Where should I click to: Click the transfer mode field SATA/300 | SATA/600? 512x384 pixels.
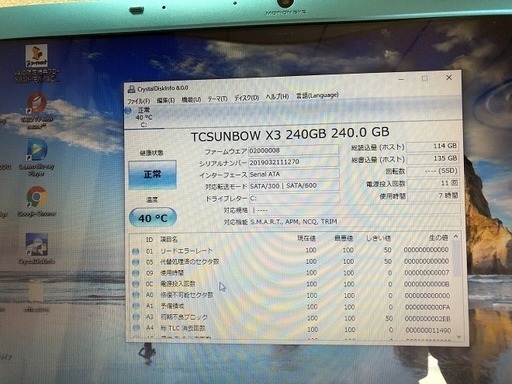click(x=294, y=186)
